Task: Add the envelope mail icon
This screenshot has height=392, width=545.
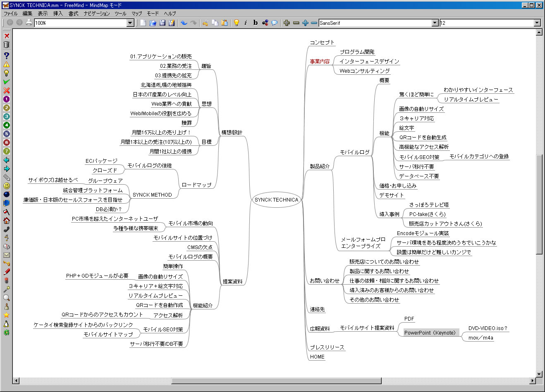Action: click(7, 255)
